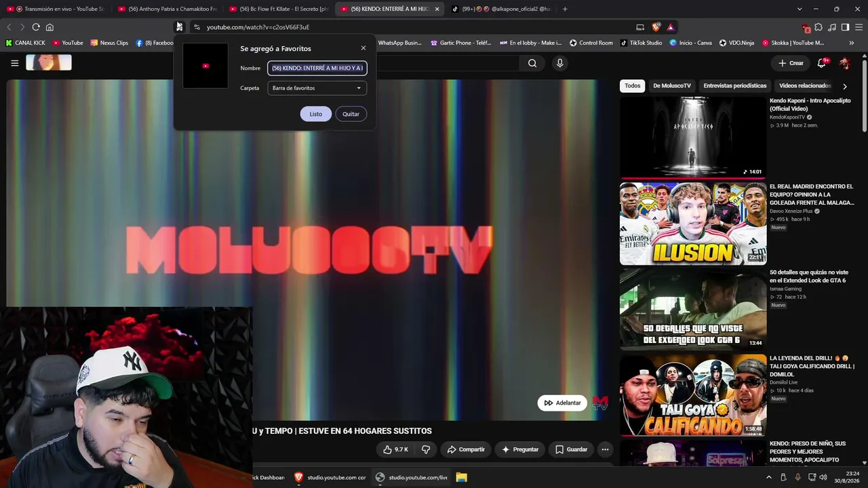Click the Crear button
This screenshot has width=868, height=488.
pos(791,63)
